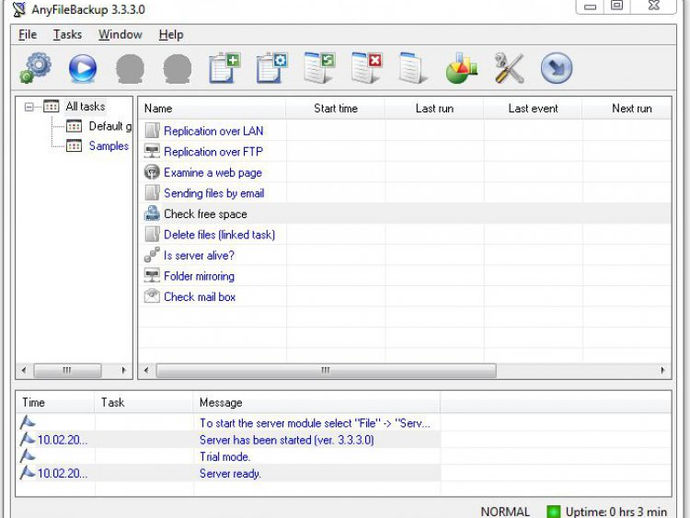
Task: Select the Folder mirroring task
Action: click(199, 276)
